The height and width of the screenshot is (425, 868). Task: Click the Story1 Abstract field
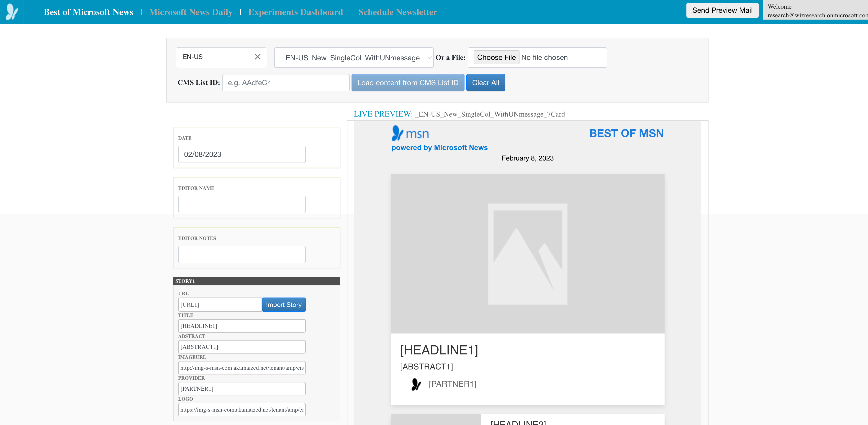coord(241,346)
